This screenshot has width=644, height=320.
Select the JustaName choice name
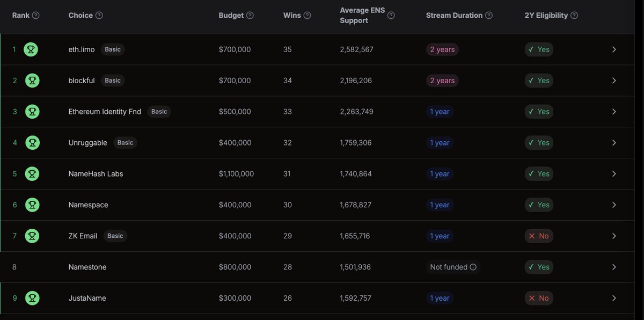[x=87, y=298]
